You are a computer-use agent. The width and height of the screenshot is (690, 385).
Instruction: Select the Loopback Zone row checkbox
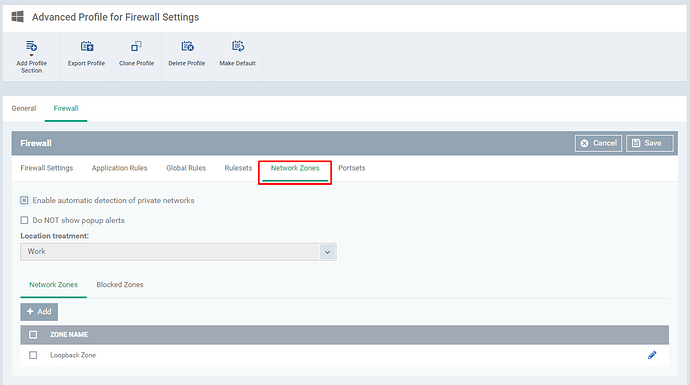pyautogui.click(x=33, y=355)
